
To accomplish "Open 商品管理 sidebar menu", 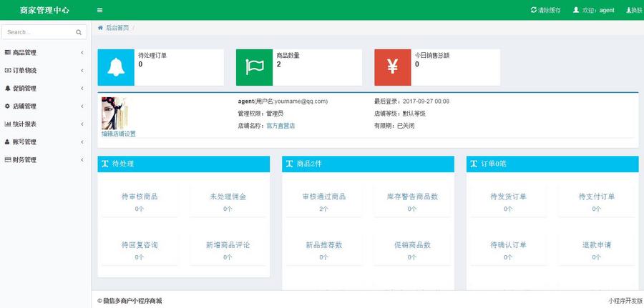I will coord(45,52).
